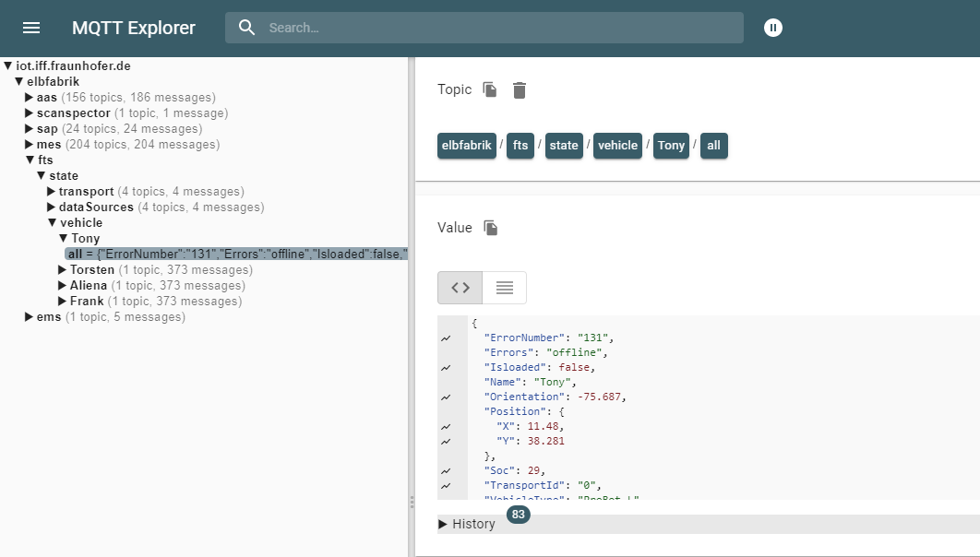
Task: Show chart for ErrorNumber field
Action: (447, 338)
